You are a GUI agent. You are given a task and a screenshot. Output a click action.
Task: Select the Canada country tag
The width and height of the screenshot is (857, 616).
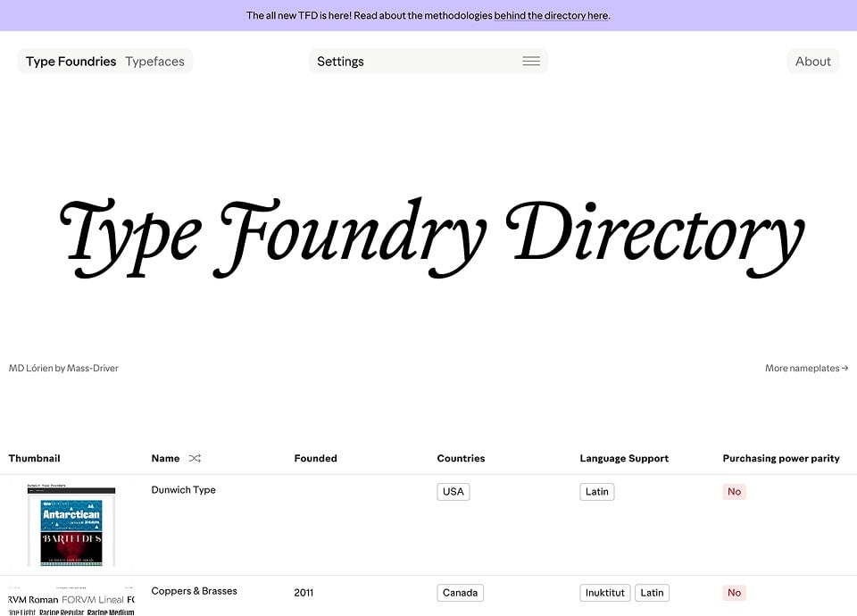(461, 593)
